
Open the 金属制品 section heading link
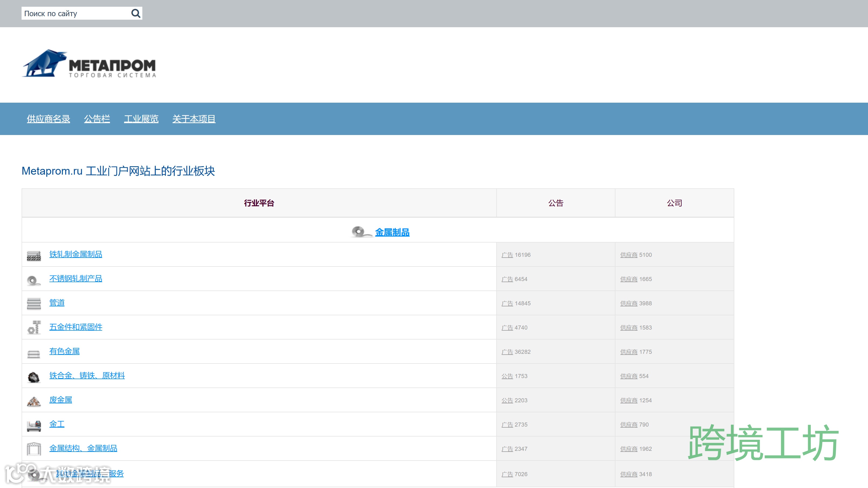coord(392,232)
